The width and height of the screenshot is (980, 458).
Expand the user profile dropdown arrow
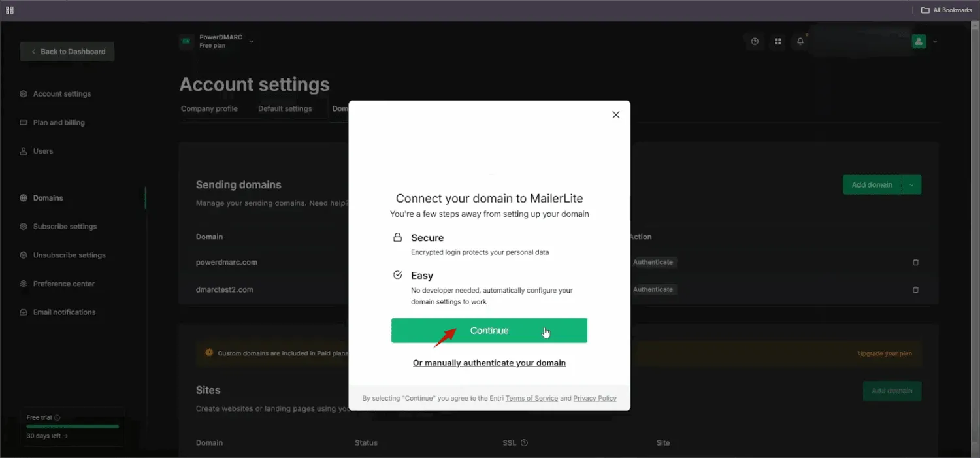[x=935, y=42]
